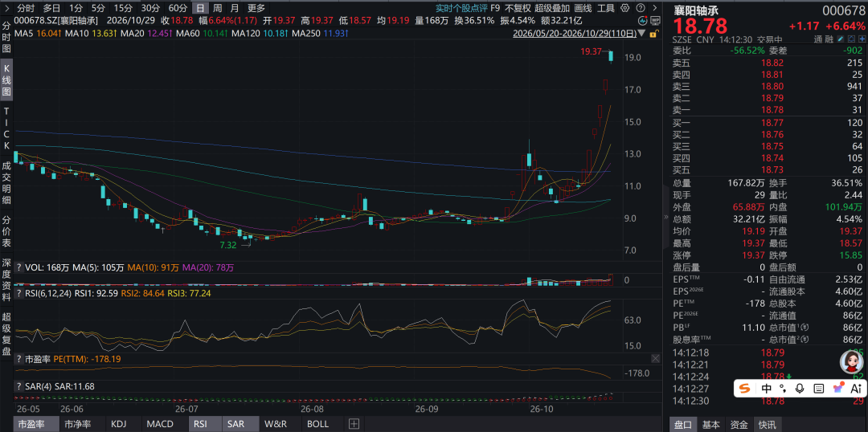Click the Sogou S logo in IME bar
The height and width of the screenshot is (432, 868).
click(745, 389)
